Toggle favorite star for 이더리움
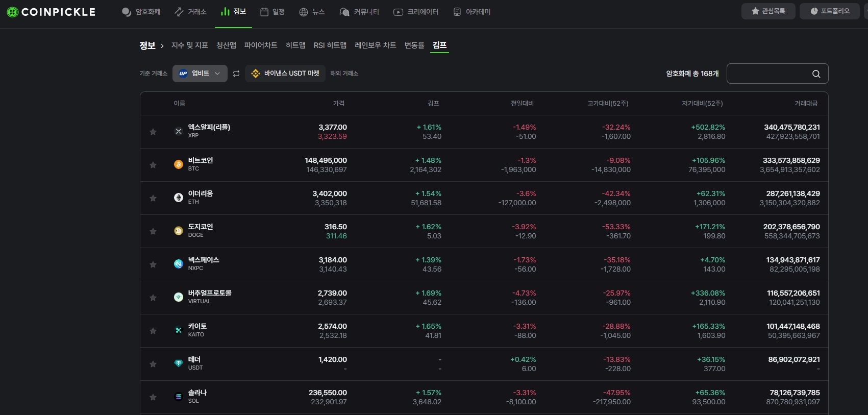This screenshot has height=415, width=868. click(x=153, y=198)
